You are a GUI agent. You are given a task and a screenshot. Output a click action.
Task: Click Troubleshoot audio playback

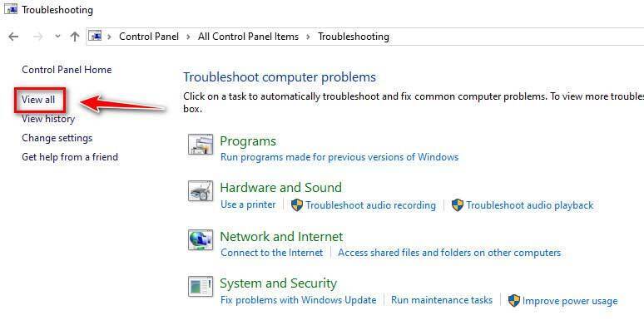click(x=529, y=205)
